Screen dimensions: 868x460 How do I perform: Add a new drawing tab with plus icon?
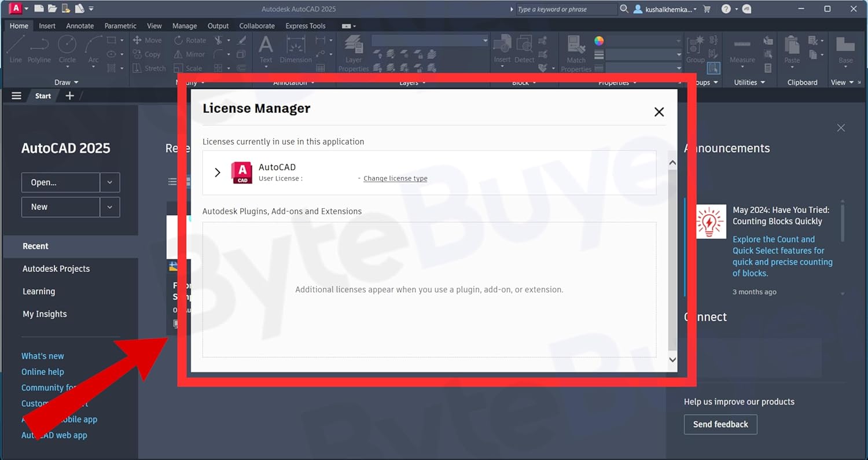point(69,96)
